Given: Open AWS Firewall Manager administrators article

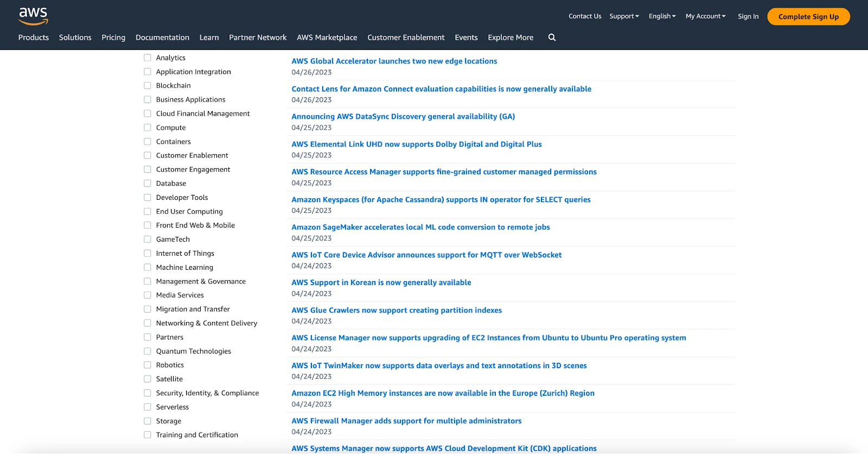Looking at the screenshot, I should pyautogui.click(x=406, y=421).
